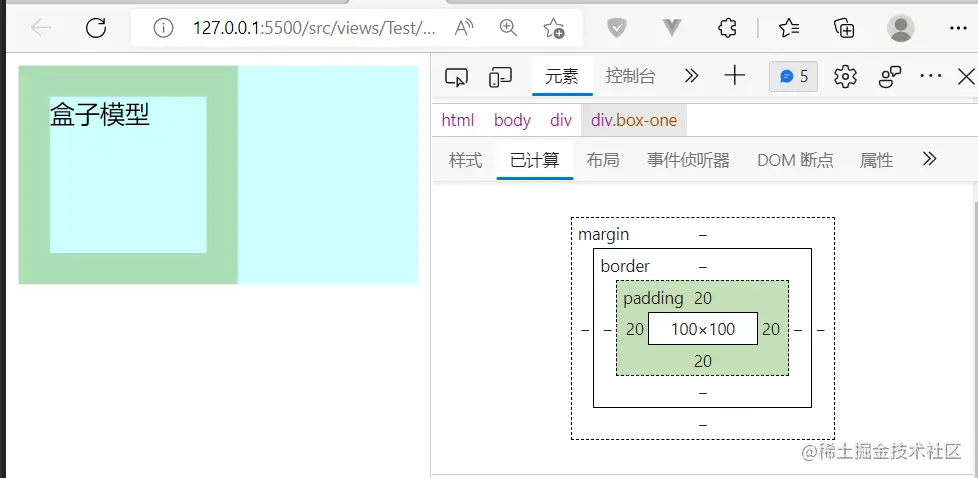Open the Collections icon
The width and height of the screenshot is (978, 478).
click(844, 28)
